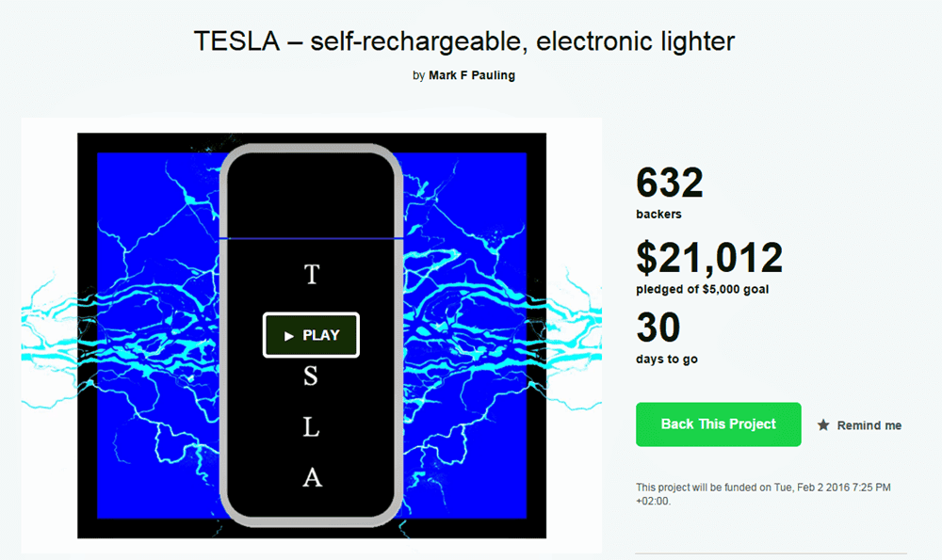Click the green Back This Project button
Screen dimensions: 942x560
click(718, 424)
